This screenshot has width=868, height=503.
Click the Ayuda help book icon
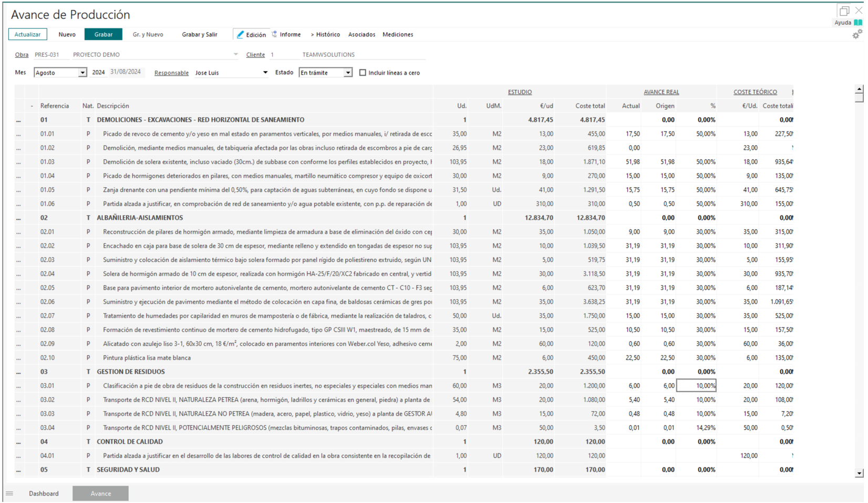857,23
